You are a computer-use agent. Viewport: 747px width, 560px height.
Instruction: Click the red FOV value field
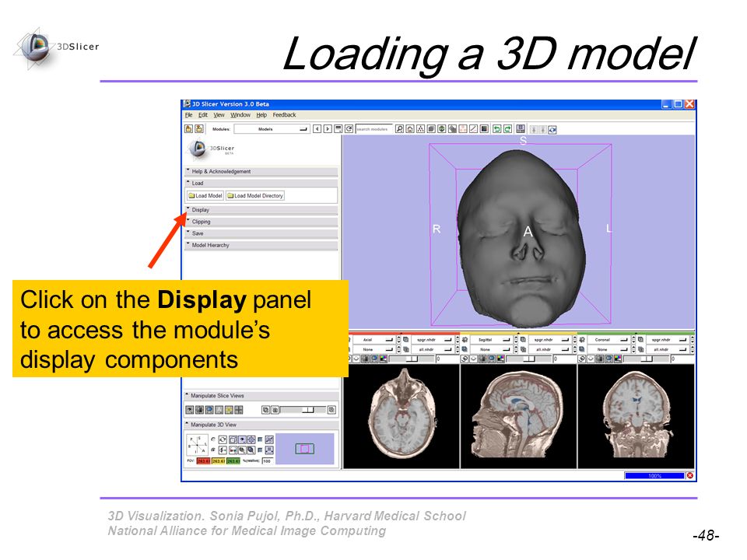[x=203, y=461]
